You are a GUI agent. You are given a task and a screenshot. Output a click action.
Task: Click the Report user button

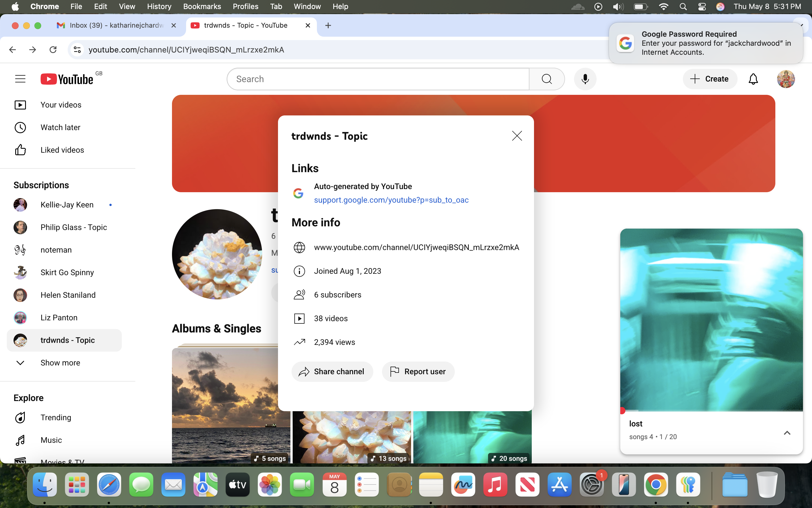(x=418, y=371)
